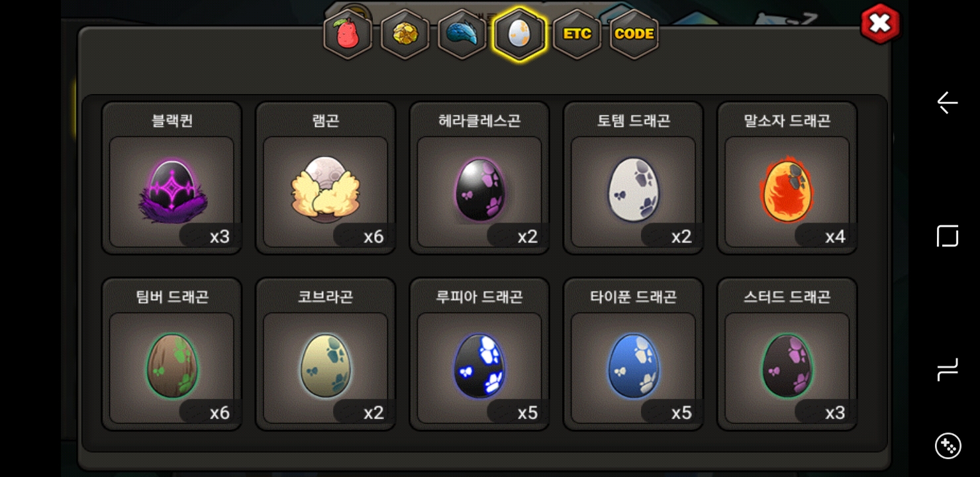Image resolution: width=980 pixels, height=477 pixels.
Task: Open the red fruit food tab
Action: (x=348, y=34)
